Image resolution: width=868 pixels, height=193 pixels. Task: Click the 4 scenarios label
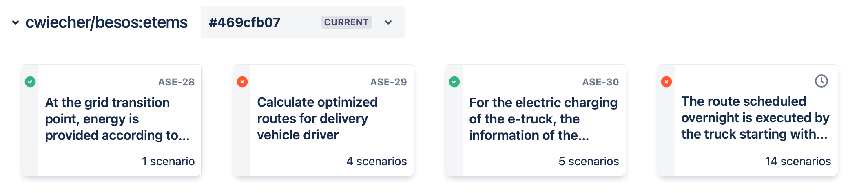tap(376, 162)
